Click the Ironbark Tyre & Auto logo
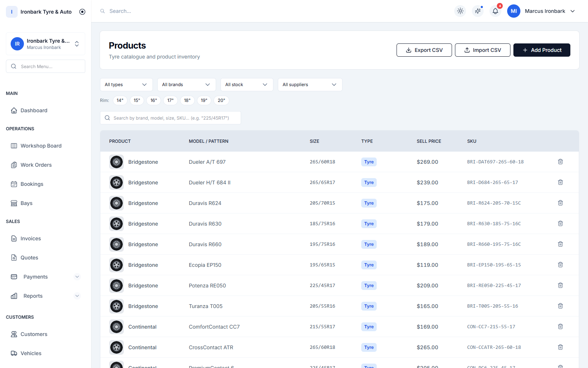The width and height of the screenshot is (588, 368). click(x=12, y=12)
